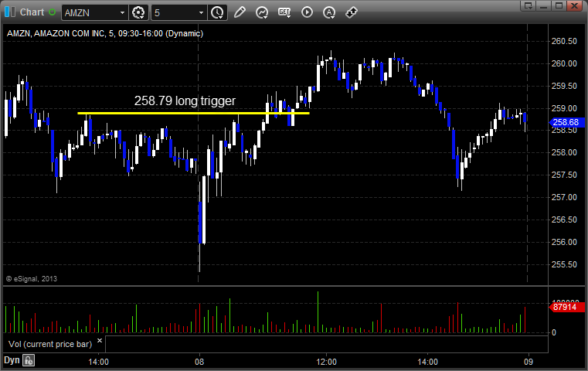
Task: Open the GET studies menu
Action: [284, 12]
